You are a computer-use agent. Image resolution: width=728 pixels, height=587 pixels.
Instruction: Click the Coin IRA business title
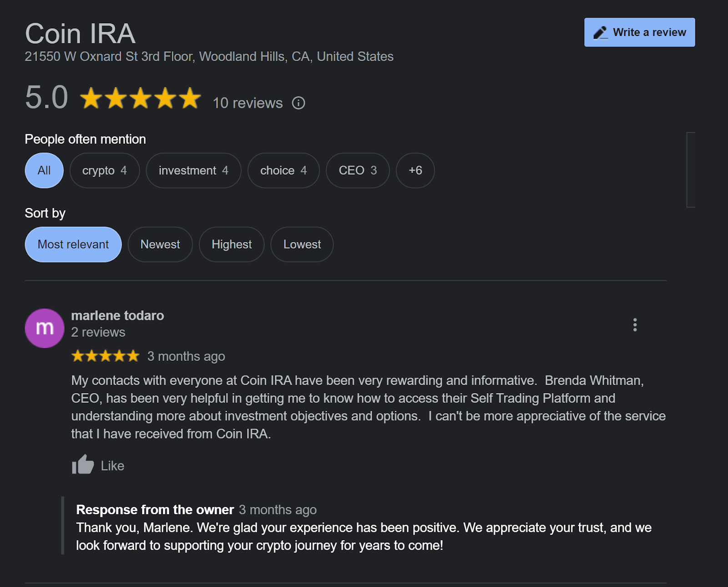pos(80,34)
